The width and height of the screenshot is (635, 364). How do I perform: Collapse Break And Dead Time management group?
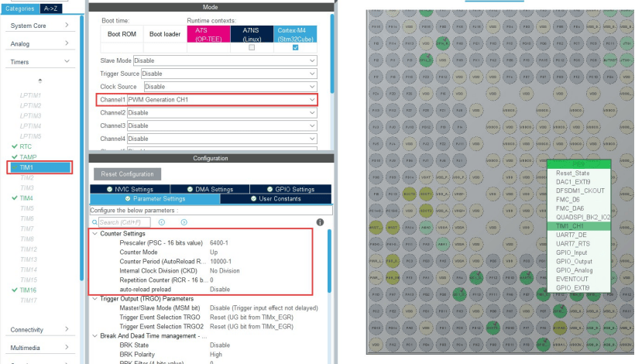(x=94, y=336)
